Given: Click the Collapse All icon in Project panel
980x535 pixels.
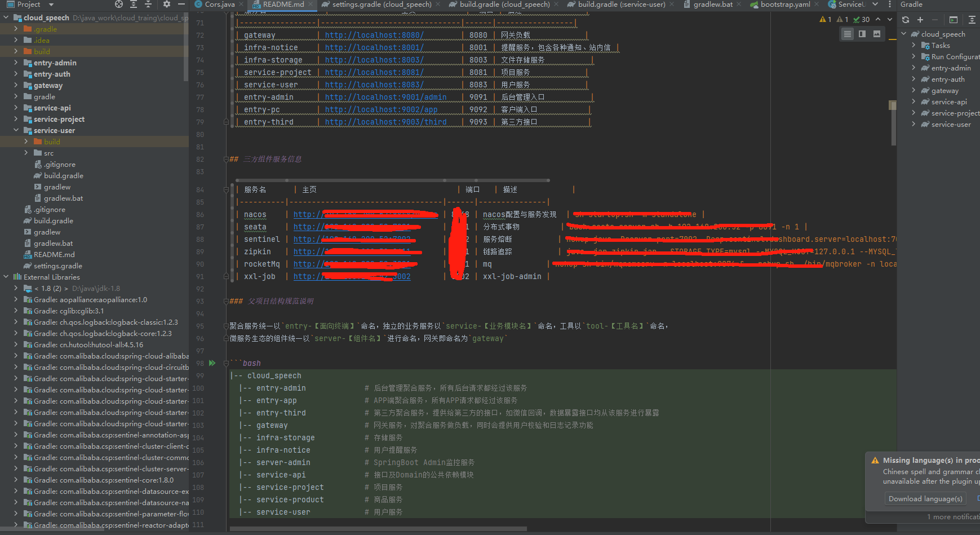Looking at the screenshot, I should (x=148, y=4).
